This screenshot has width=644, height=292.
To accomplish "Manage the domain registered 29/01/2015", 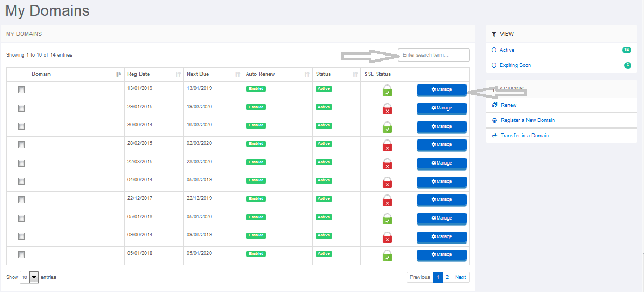I will tap(441, 108).
